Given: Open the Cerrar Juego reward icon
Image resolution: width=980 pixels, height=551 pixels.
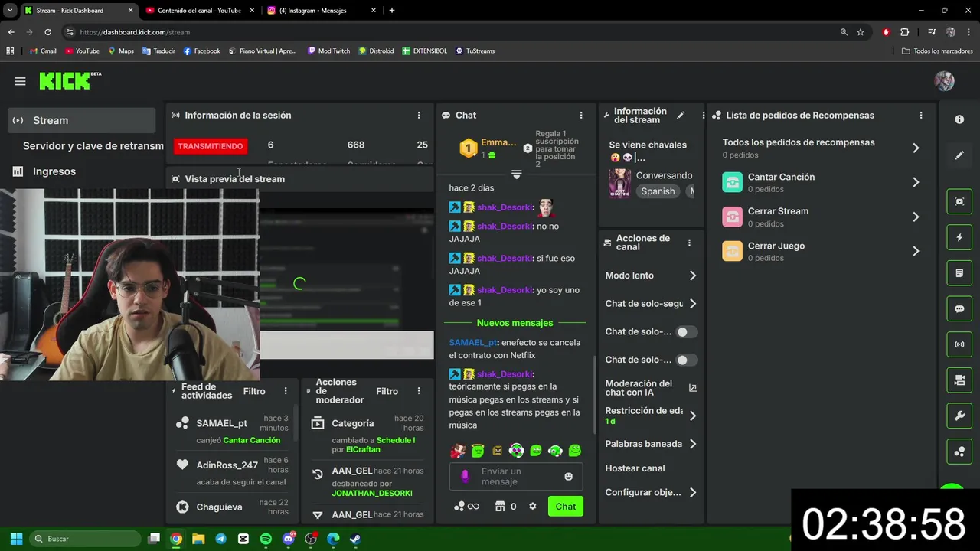Looking at the screenshot, I should click(733, 251).
